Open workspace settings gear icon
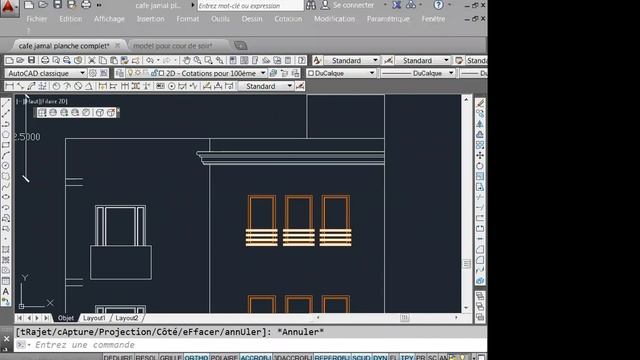The height and width of the screenshot is (360, 640). pos(93,73)
